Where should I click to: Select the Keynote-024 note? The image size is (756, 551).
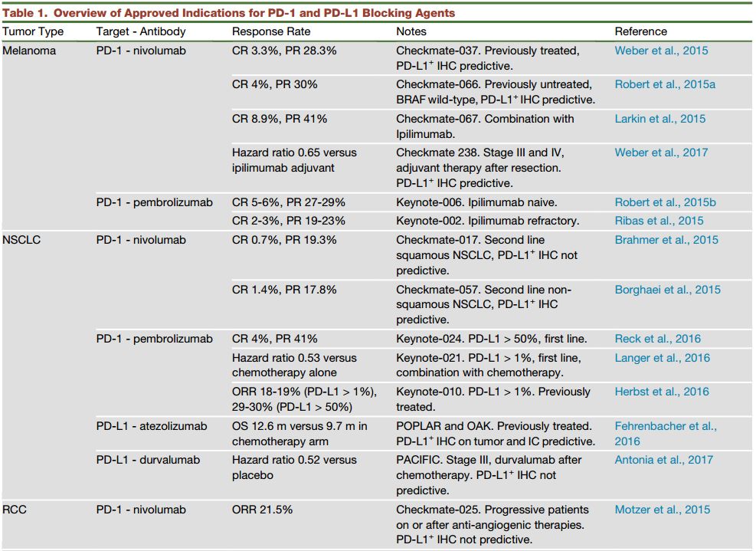click(491, 339)
